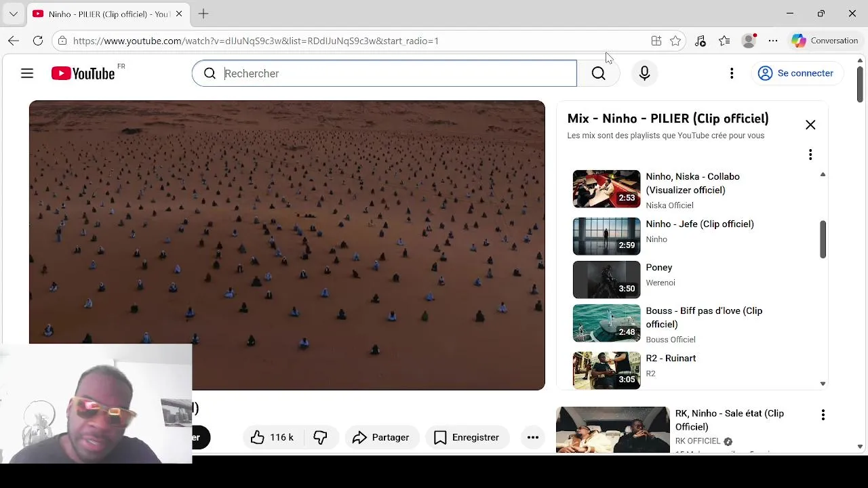Start voice search with microphone icon
The width and height of the screenshot is (868, 488).
click(x=644, y=73)
